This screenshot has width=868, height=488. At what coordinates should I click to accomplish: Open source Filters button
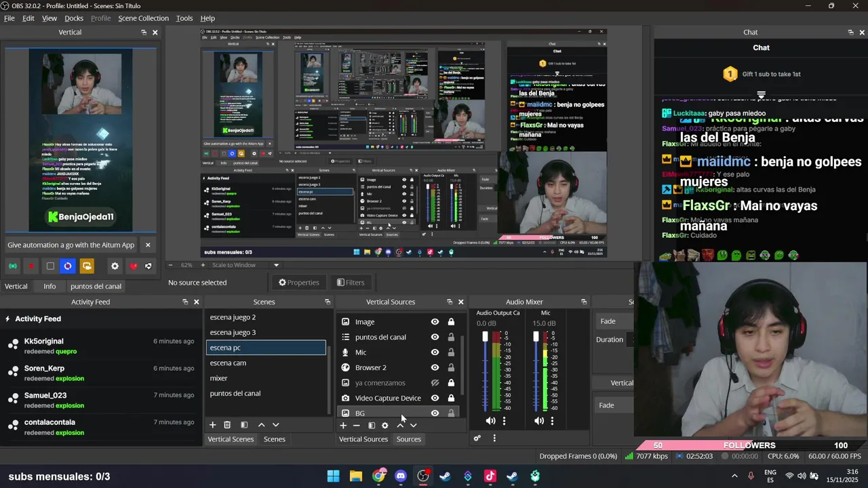coord(351,283)
